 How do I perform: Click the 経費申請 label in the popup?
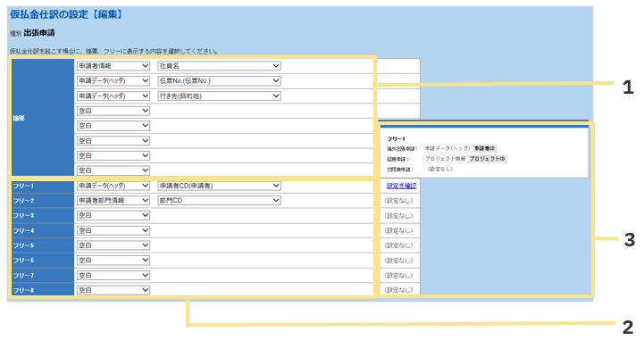tap(397, 159)
